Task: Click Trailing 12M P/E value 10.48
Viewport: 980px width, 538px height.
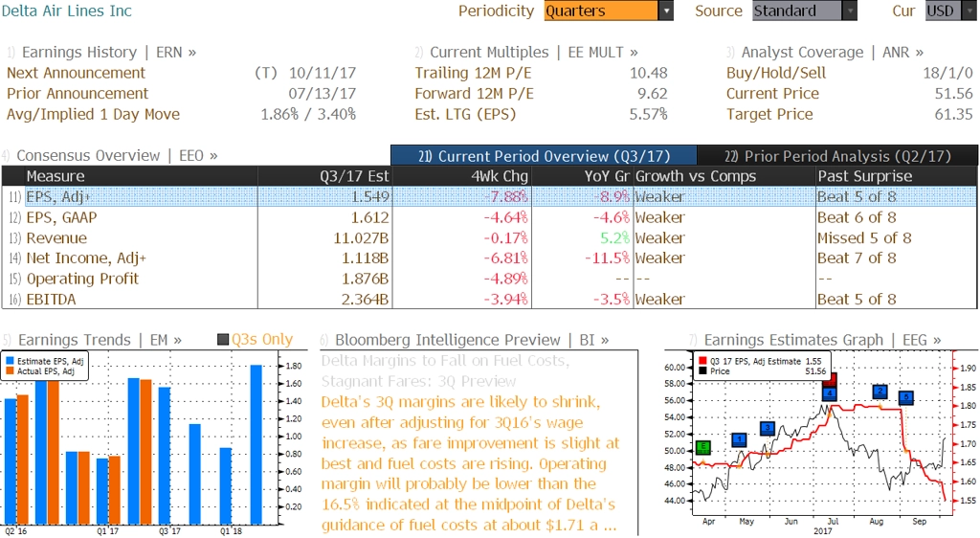Action: pyautogui.click(x=649, y=73)
